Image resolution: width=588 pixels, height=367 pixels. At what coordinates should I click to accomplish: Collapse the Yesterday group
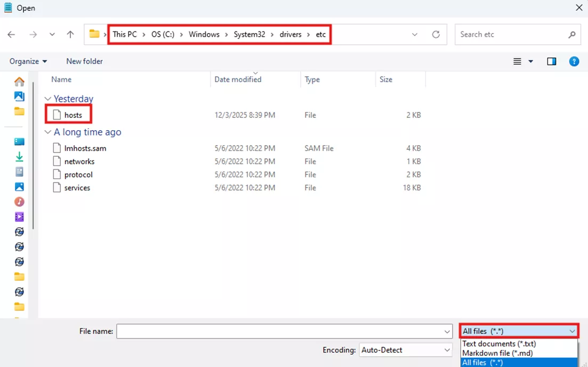(x=47, y=99)
